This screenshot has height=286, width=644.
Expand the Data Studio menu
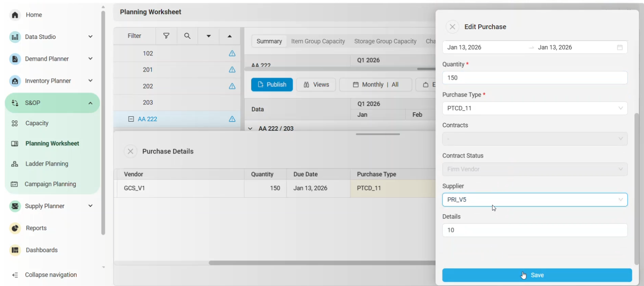(90, 37)
